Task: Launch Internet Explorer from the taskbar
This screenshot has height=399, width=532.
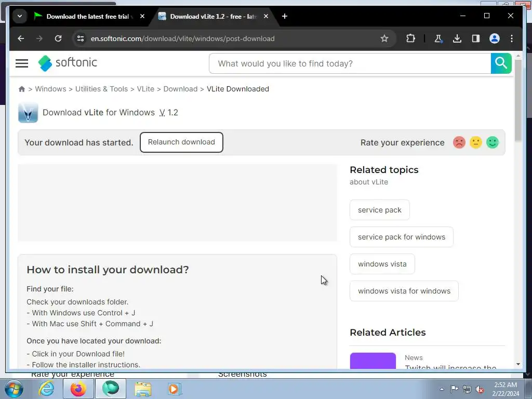Action: click(46, 389)
